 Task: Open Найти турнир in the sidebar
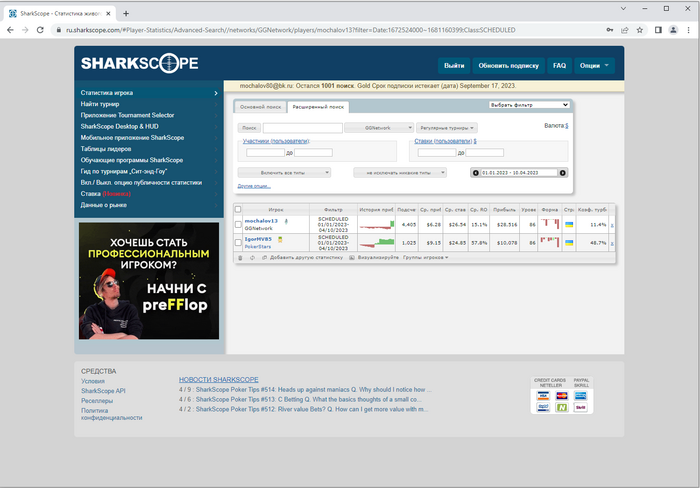point(100,104)
